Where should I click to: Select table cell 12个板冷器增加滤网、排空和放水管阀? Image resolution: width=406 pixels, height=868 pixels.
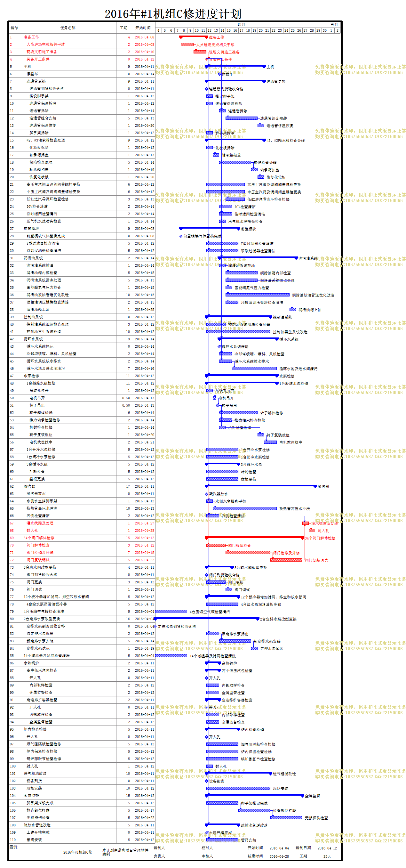pos(56,597)
